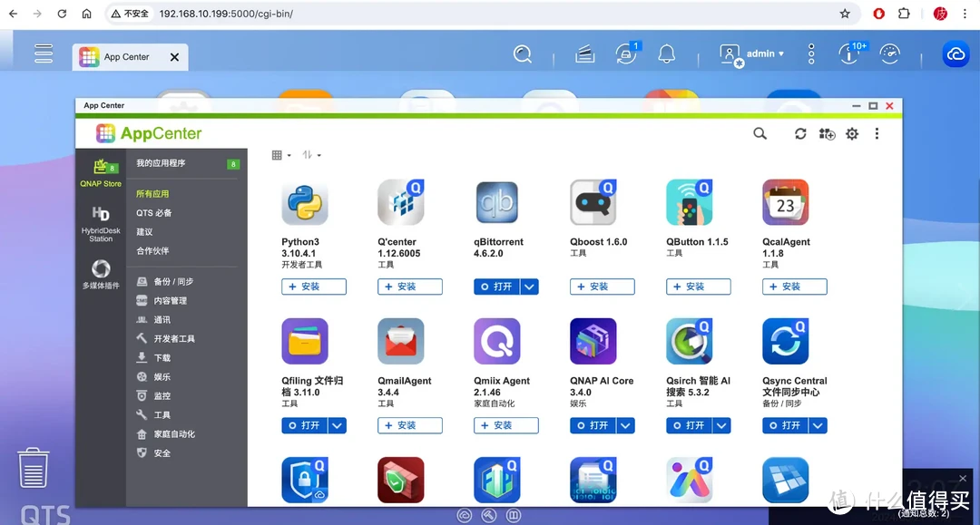
Task: Select QNAP Store in left sidebar
Action: tap(101, 173)
